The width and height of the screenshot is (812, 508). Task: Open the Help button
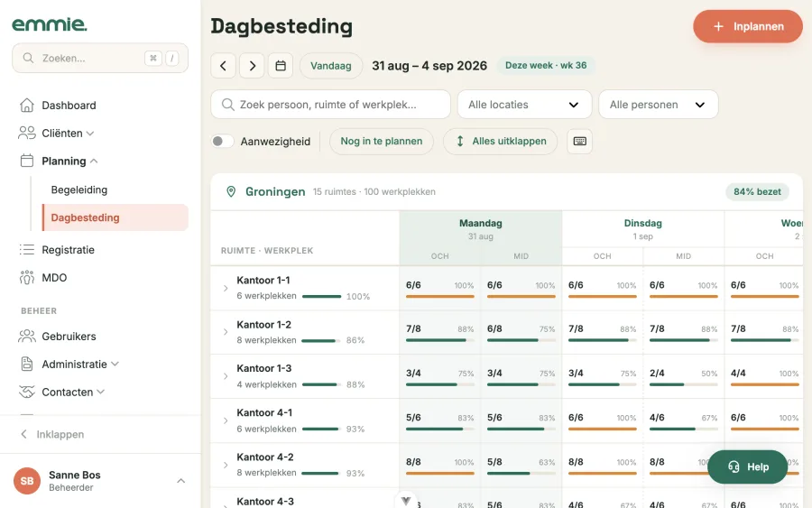pyautogui.click(x=747, y=467)
